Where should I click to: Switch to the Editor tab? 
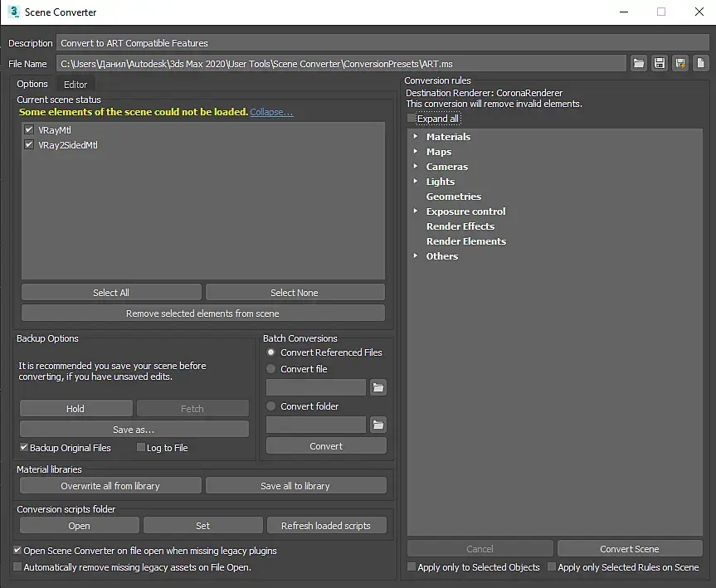tap(75, 84)
